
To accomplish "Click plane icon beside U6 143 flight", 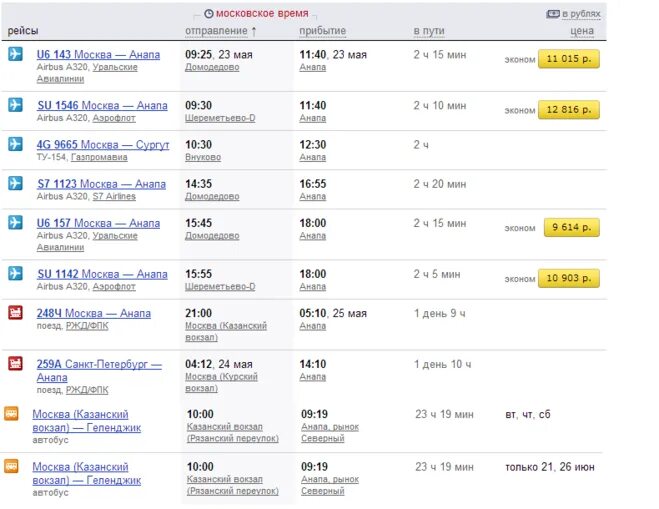I will click(15, 54).
